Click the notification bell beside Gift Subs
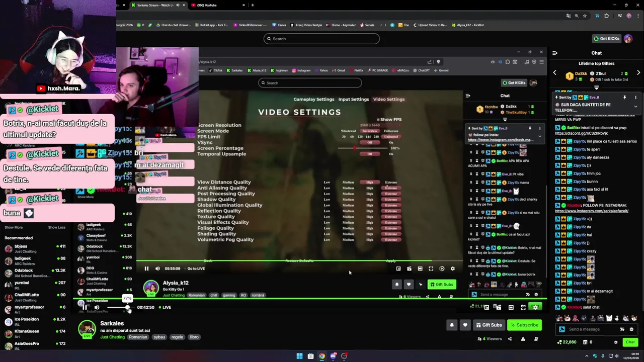The height and width of the screenshot is (362, 644). tap(452, 325)
